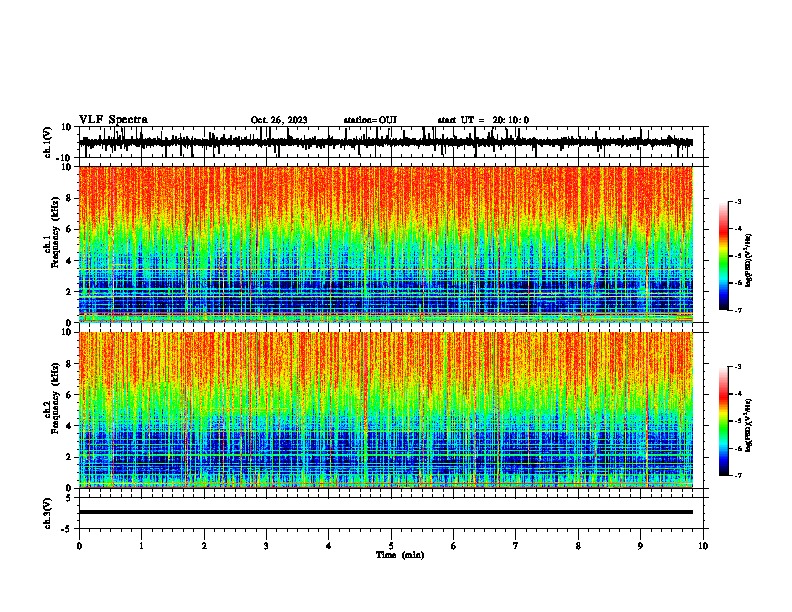The image size is (792, 612).
Task: Click the "4" kHz tick on ch.2 spectrogram
Action: click(x=70, y=426)
